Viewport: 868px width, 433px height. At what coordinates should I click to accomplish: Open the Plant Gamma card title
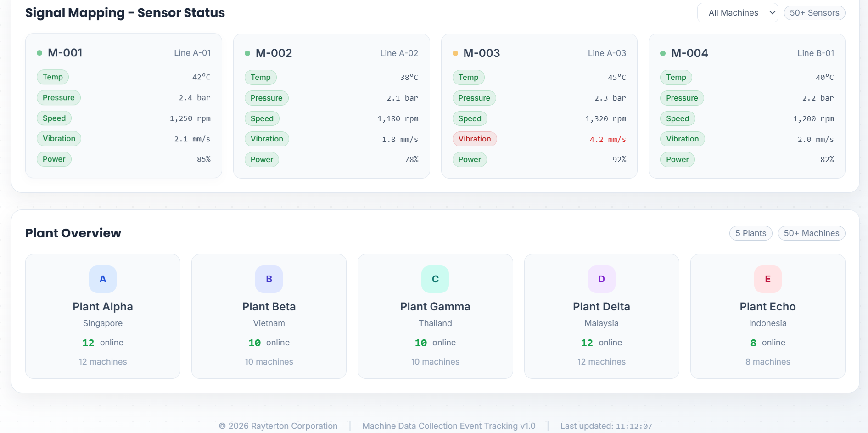(x=435, y=307)
